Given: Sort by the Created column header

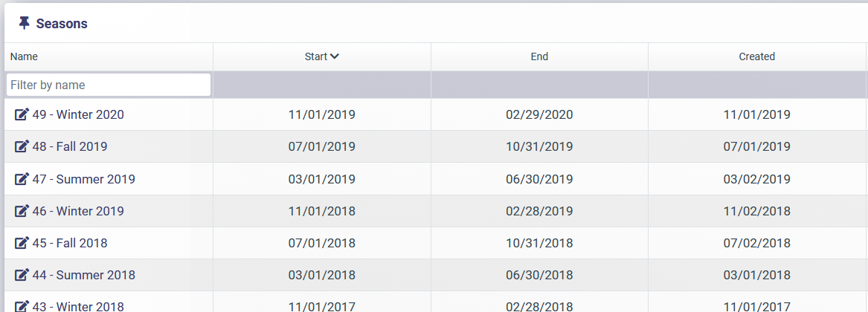Looking at the screenshot, I should (756, 56).
